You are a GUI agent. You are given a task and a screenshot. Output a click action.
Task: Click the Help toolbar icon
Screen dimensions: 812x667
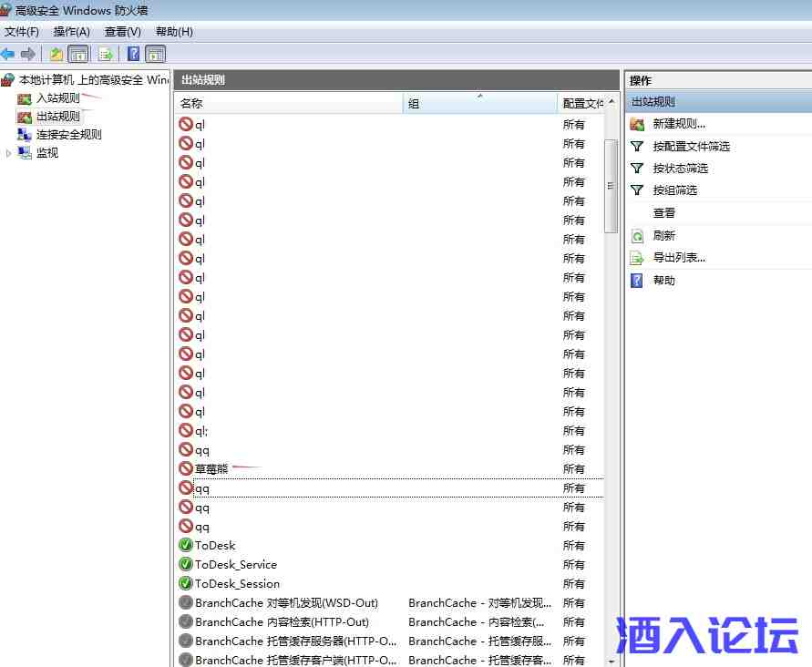click(134, 54)
